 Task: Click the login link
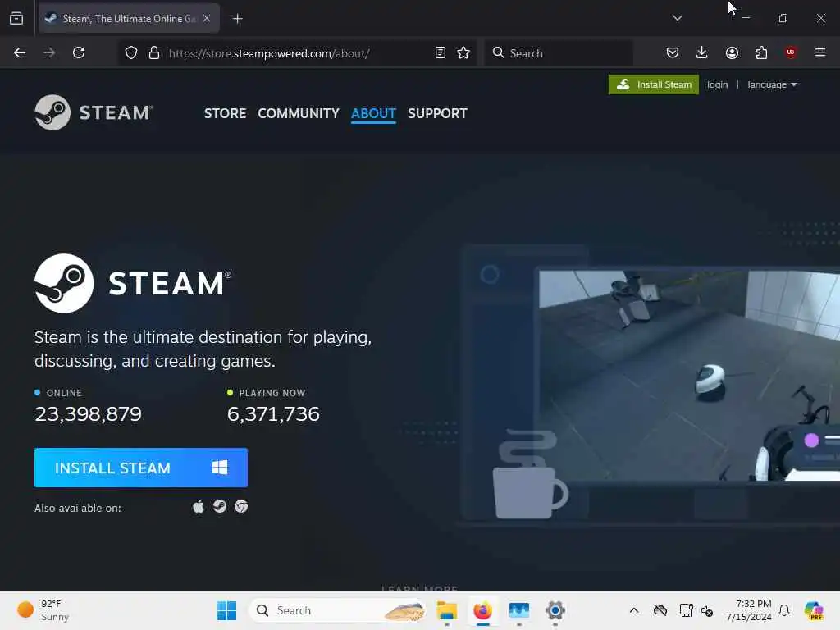[717, 84]
